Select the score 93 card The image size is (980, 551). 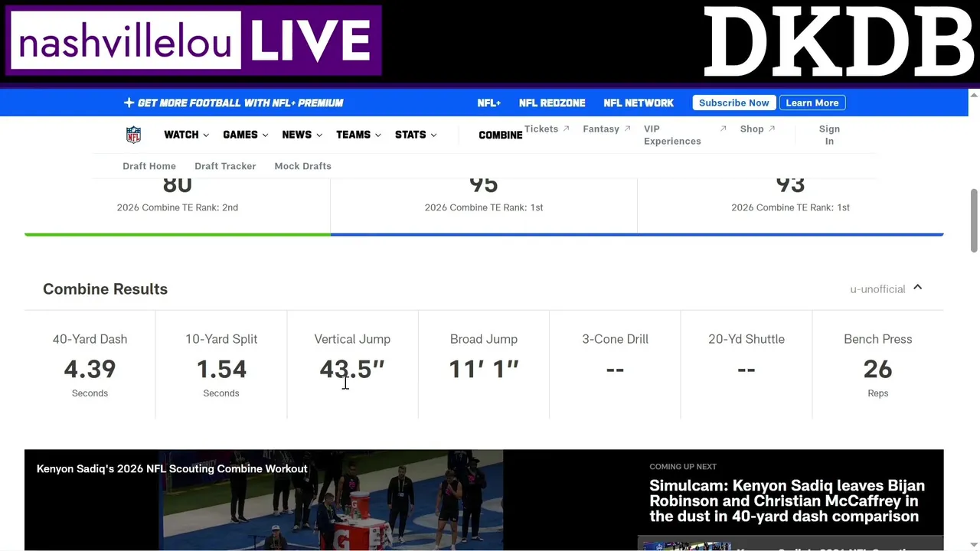point(790,205)
